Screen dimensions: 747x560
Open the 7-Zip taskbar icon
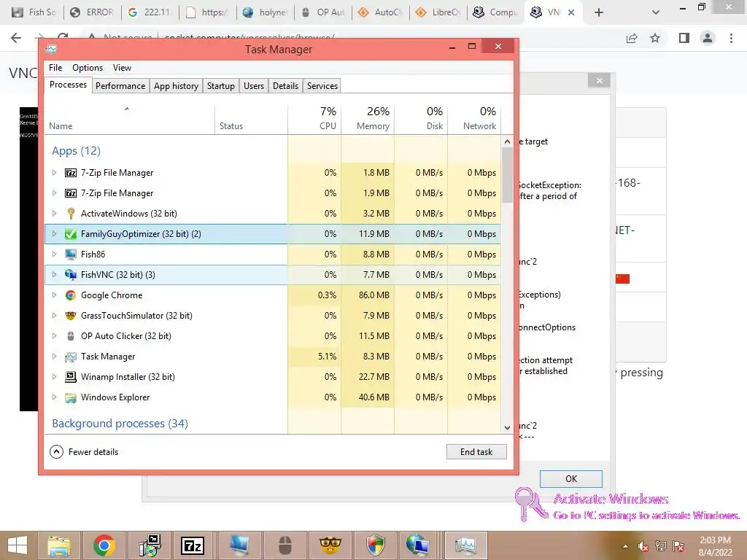(193, 545)
